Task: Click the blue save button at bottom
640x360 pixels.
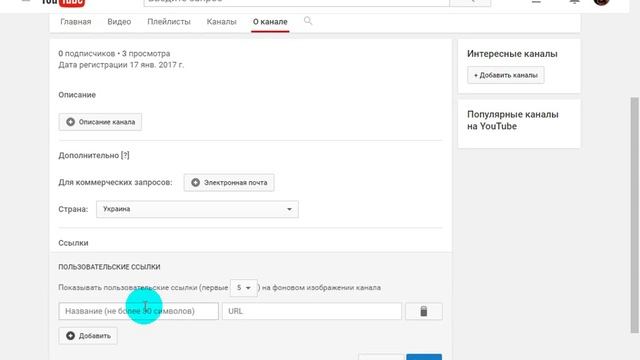Action: tap(424, 357)
